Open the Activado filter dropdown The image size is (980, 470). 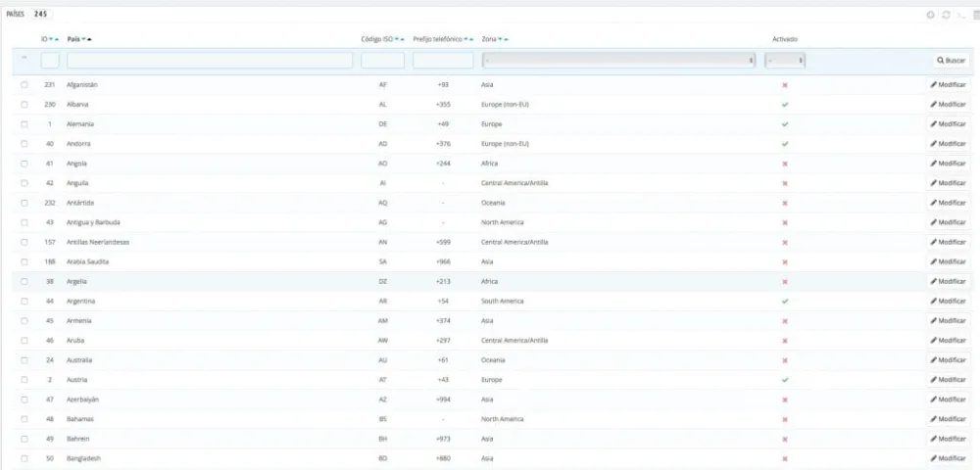coord(784,61)
